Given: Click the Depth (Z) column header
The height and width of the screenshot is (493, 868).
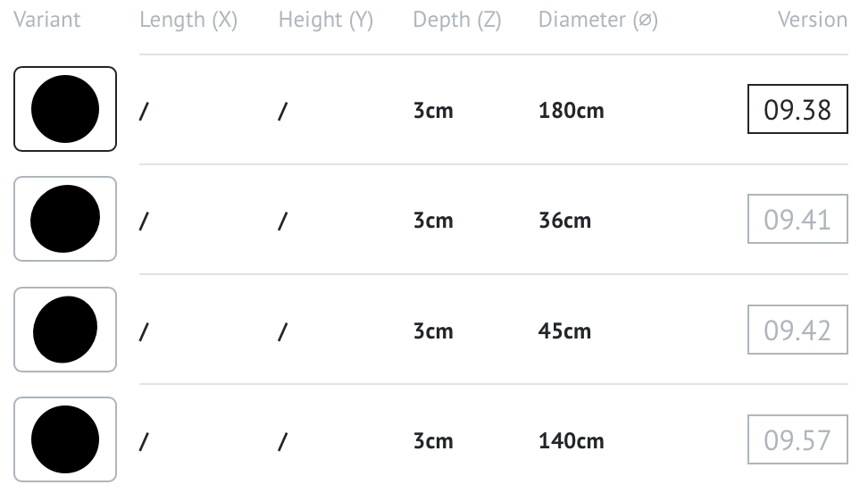Looking at the screenshot, I should pyautogui.click(x=457, y=20).
